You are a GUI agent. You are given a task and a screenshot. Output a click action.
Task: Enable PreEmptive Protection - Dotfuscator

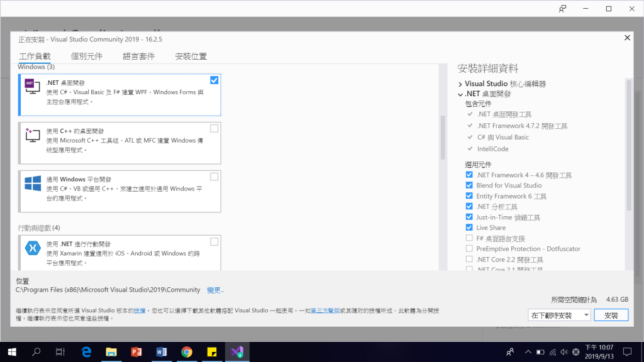click(469, 248)
